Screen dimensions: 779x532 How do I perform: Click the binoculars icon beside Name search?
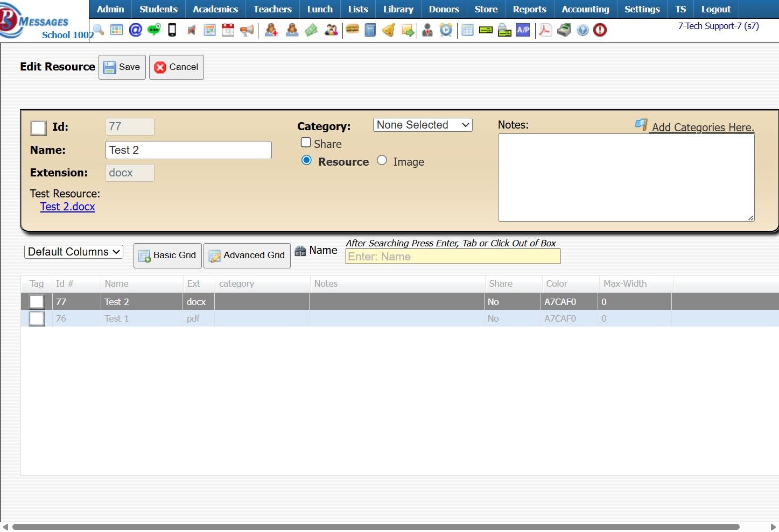pos(300,251)
